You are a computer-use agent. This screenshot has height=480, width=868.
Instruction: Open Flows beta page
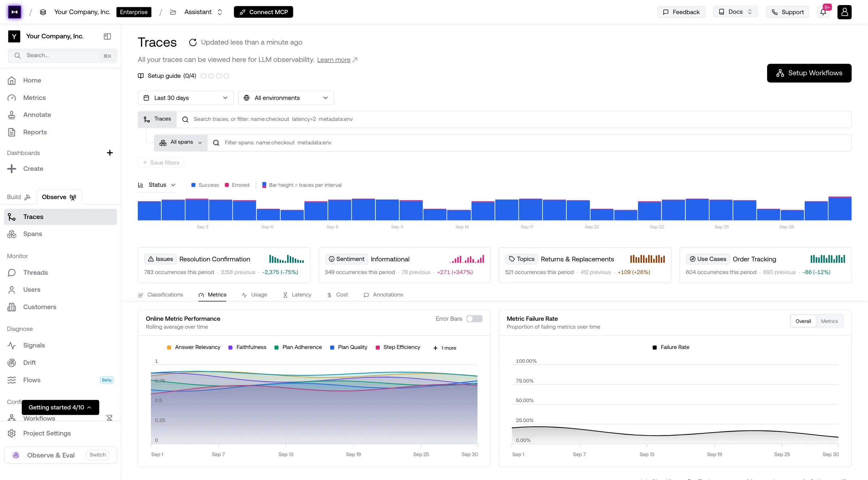pyautogui.click(x=60, y=380)
